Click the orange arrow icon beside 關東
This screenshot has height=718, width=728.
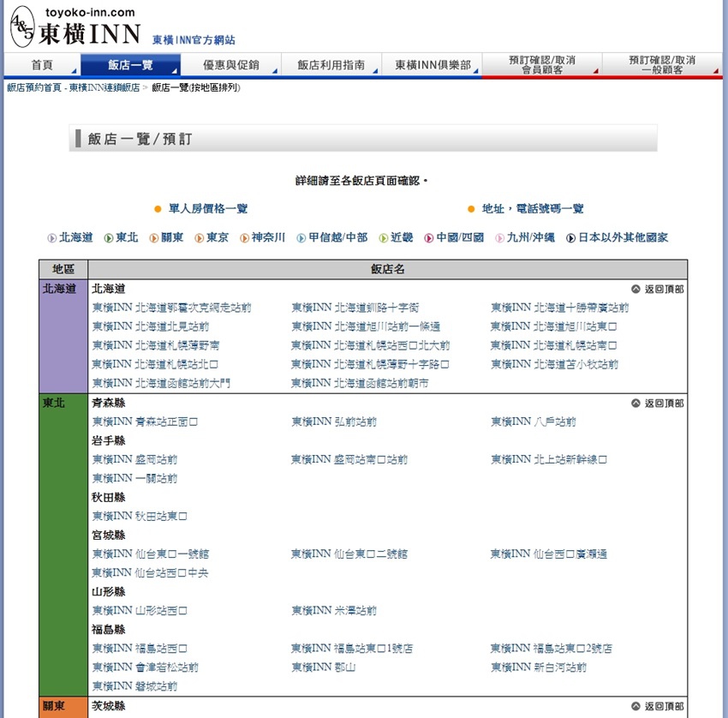tap(153, 238)
